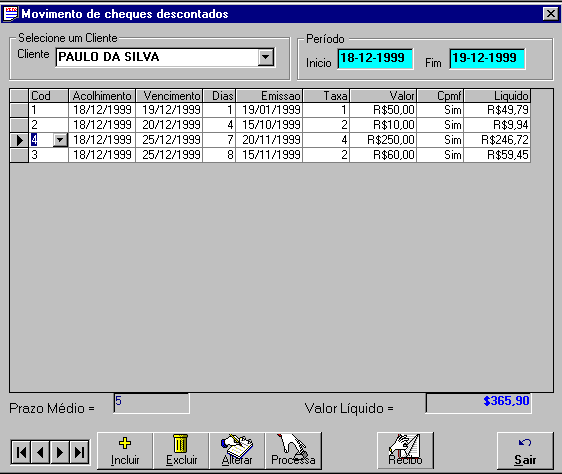Screen dimensions: 562x474
Task: Jump to last record navigation arrow
Action: point(79,452)
